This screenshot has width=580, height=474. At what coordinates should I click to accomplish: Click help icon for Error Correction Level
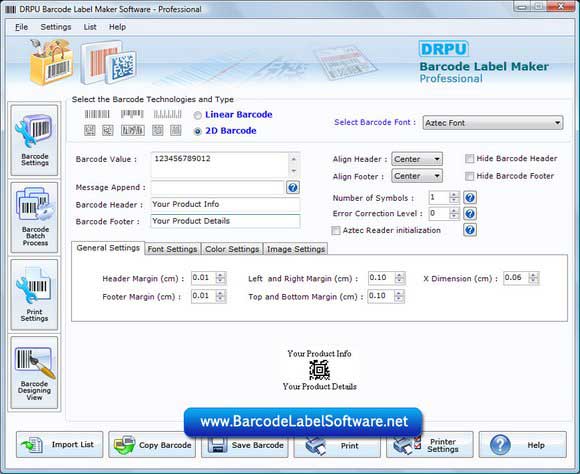coord(470,214)
